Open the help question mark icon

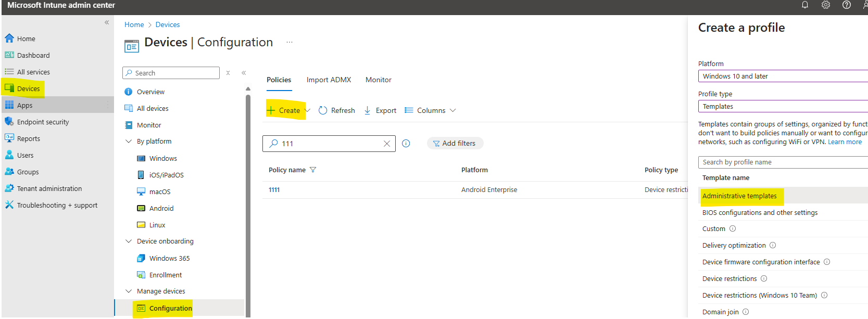tap(847, 5)
